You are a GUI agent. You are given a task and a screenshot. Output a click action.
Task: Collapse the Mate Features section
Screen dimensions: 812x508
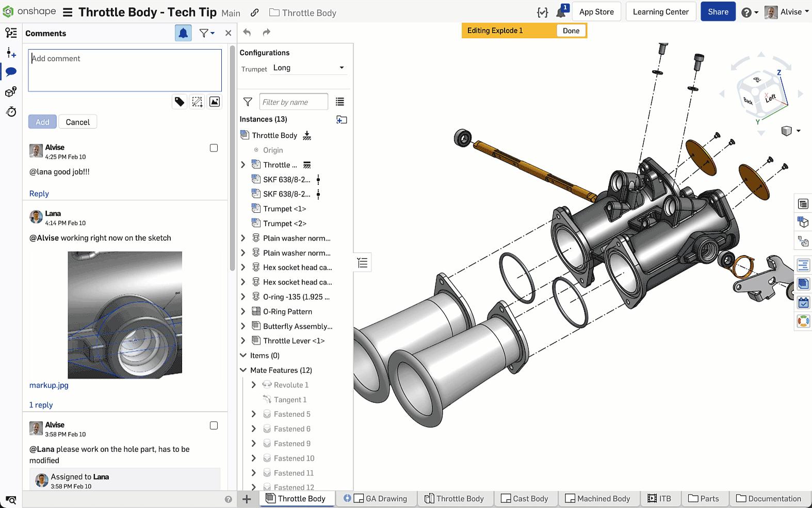coord(243,370)
